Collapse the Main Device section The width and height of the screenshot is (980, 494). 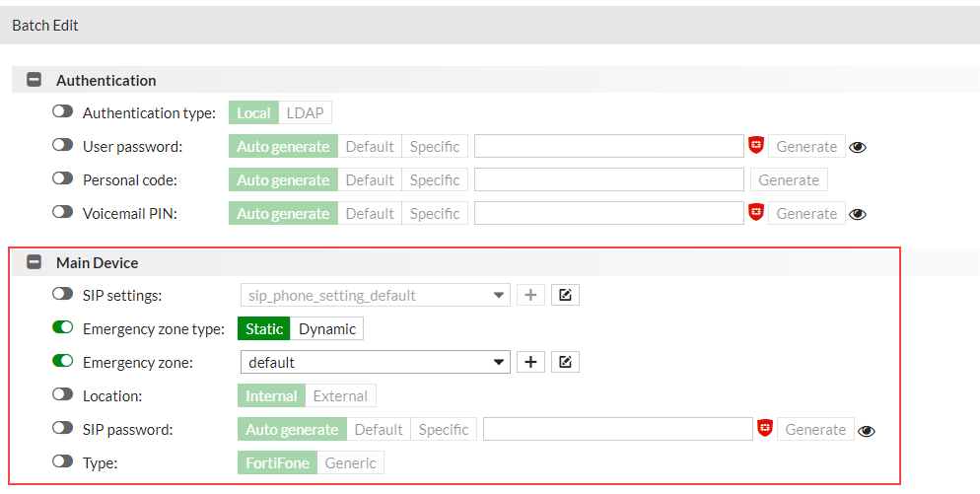pyautogui.click(x=35, y=262)
